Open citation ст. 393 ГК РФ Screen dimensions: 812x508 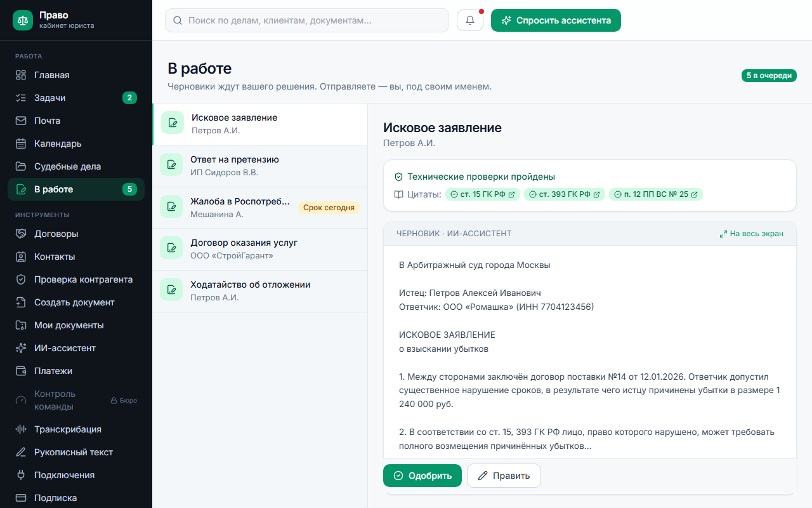point(565,194)
